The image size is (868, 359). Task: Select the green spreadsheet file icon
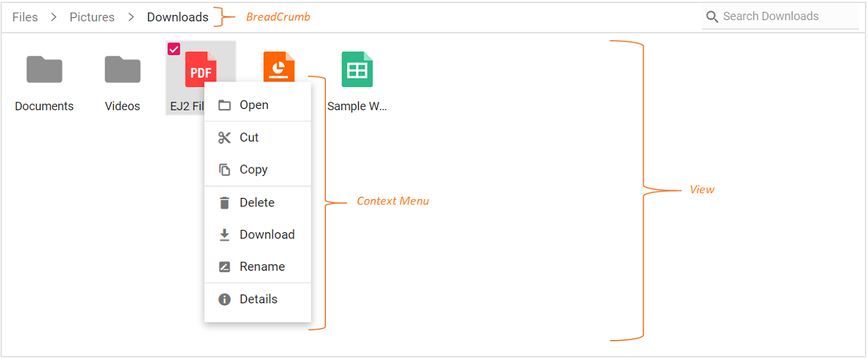coord(357,69)
